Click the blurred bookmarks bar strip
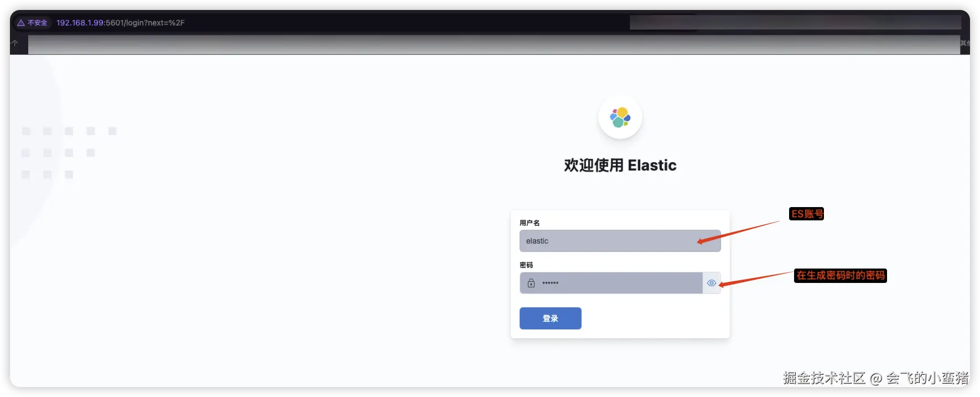 [x=494, y=45]
